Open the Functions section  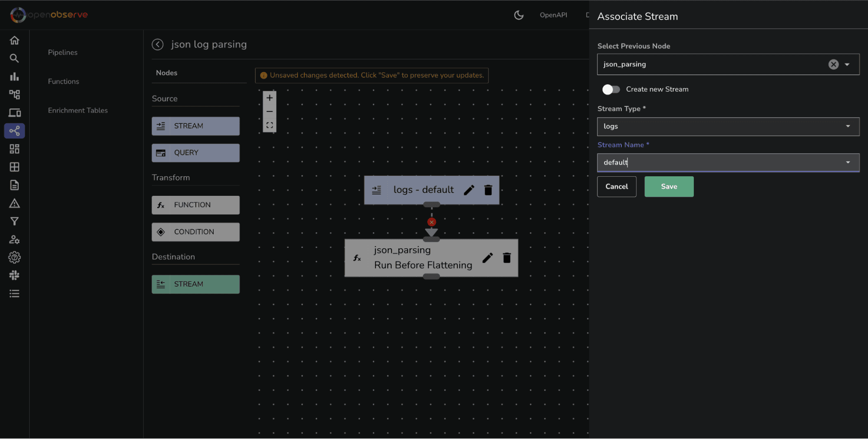pyautogui.click(x=63, y=81)
